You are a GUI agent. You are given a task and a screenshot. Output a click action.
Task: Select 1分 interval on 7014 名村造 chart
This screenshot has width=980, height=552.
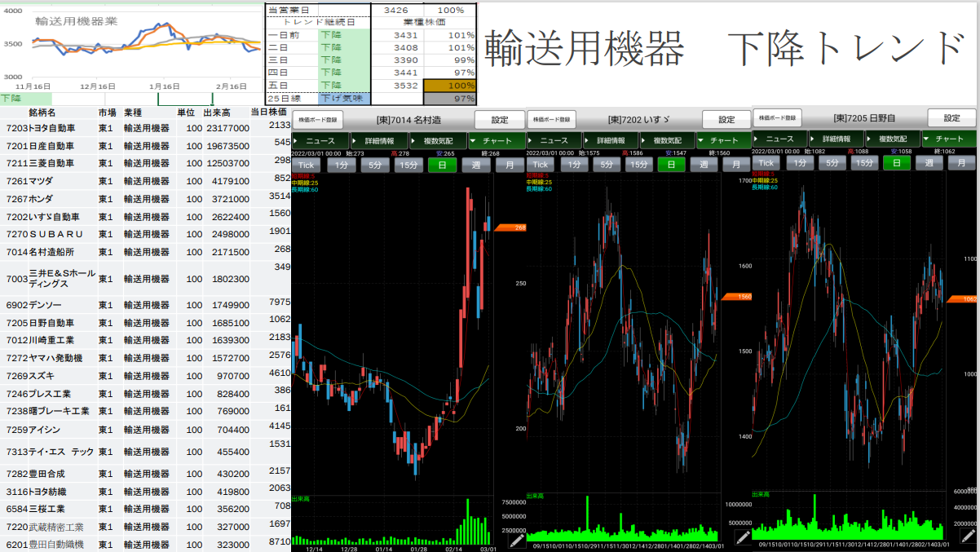(x=341, y=164)
